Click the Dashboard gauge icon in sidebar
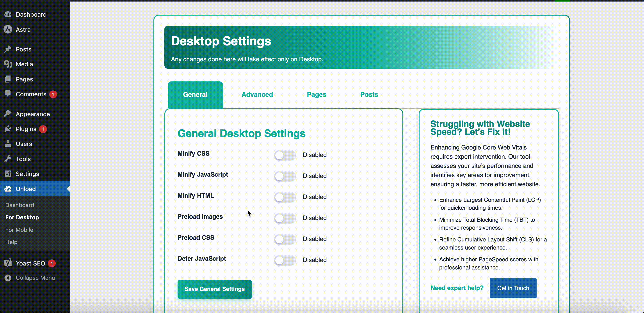 pos(8,14)
